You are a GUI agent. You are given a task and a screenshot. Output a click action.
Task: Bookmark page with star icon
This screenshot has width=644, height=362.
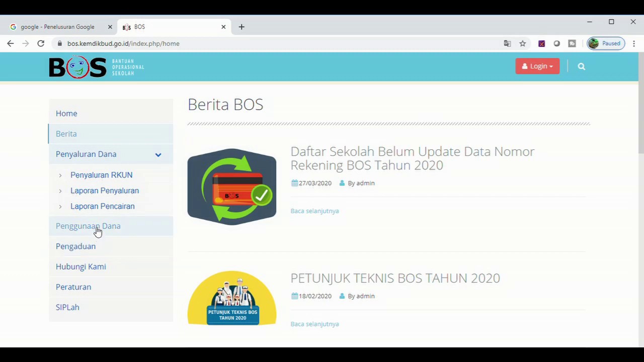pyautogui.click(x=523, y=44)
